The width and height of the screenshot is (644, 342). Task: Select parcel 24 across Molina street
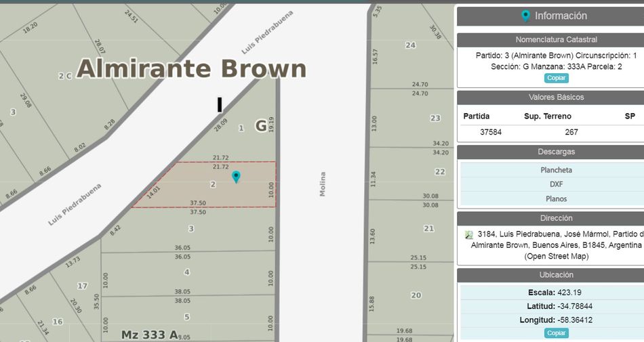click(x=410, y=45)
